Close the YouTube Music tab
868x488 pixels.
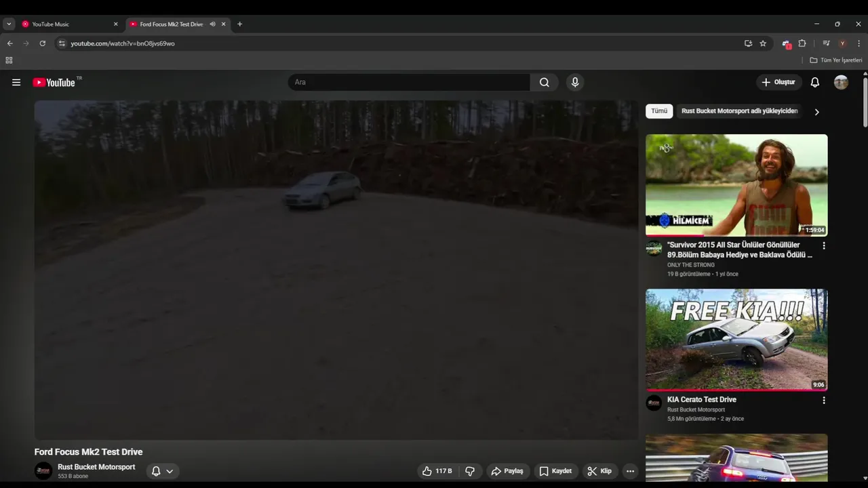(115, 24)
